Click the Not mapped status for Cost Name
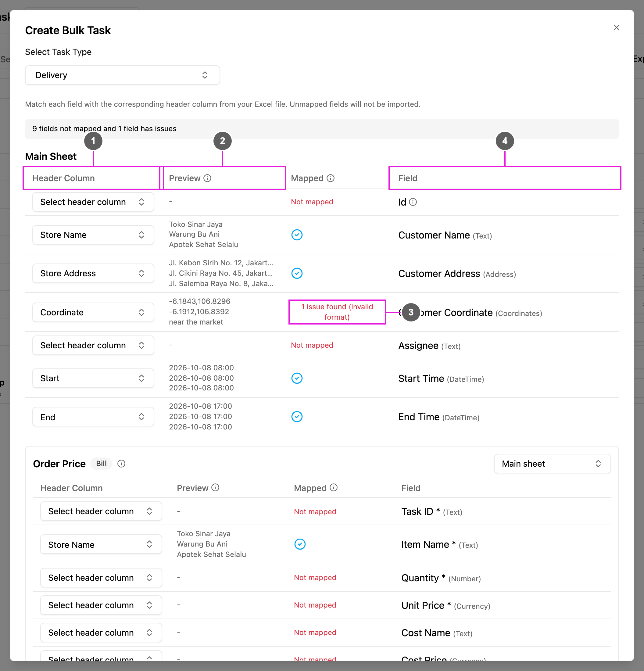 (x=315, y=632)
